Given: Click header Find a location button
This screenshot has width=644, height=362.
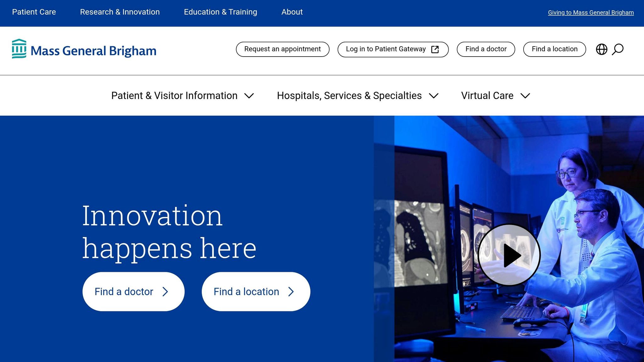Looking at the screenshot, I should pyautogui.click(x=554, y=49).
